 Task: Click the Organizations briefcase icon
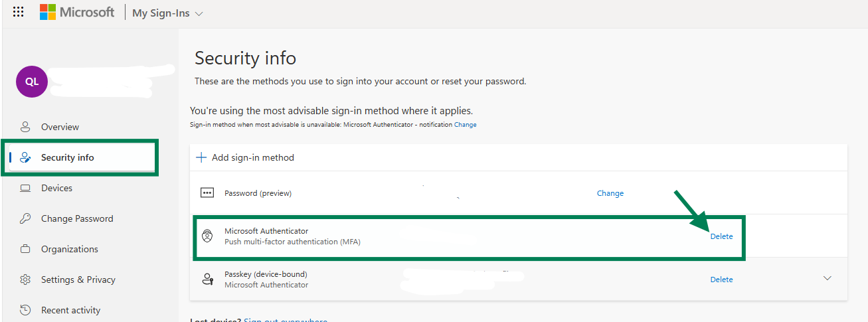click(25, 249)
